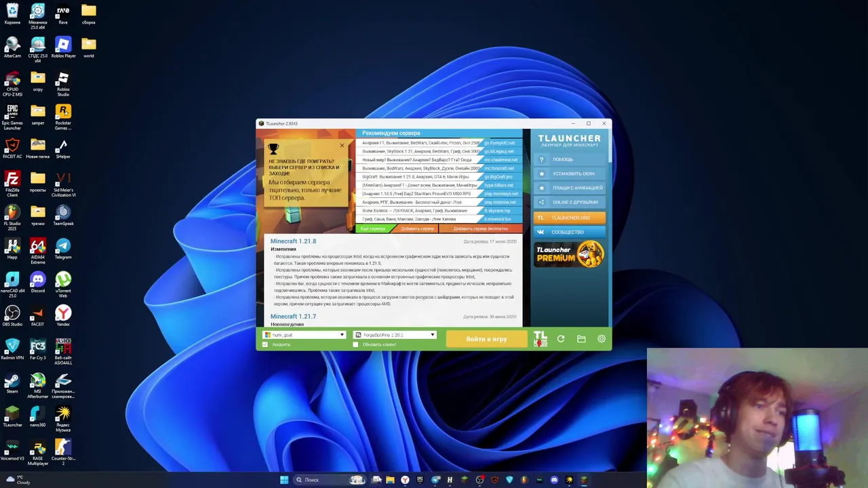Select the play.mixmine.net server link

pos(500,202)
